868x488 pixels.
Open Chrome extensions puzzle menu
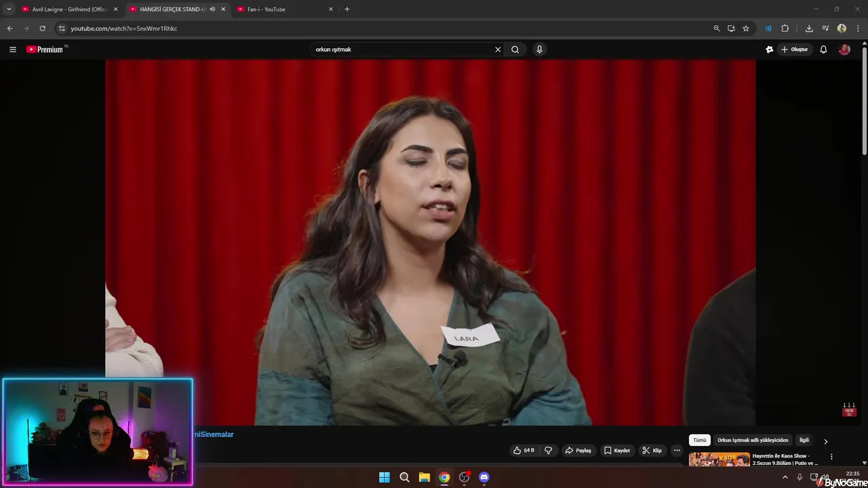785,28
